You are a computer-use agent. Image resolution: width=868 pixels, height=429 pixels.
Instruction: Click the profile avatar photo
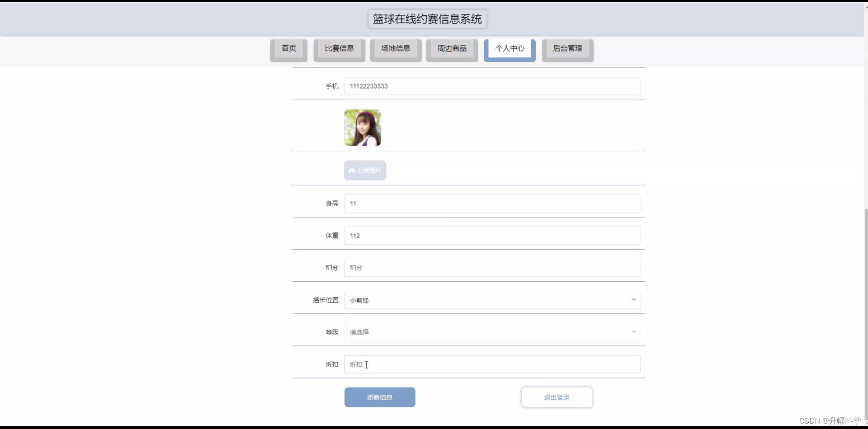(362, 127)
